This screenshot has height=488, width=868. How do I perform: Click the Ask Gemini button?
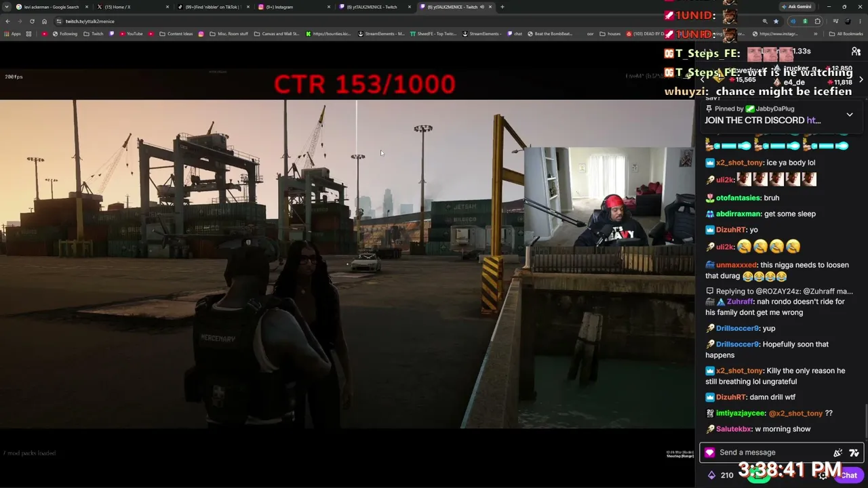(797, 7)
